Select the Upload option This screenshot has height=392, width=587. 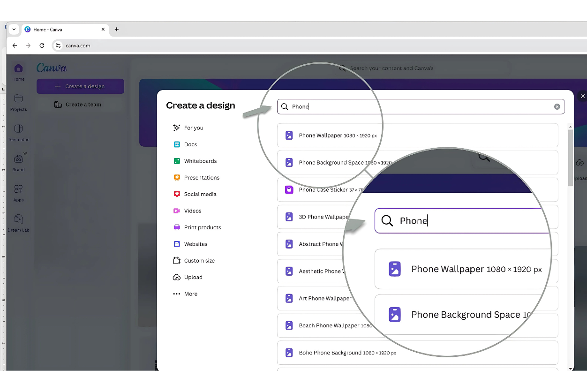pos(188,277)
